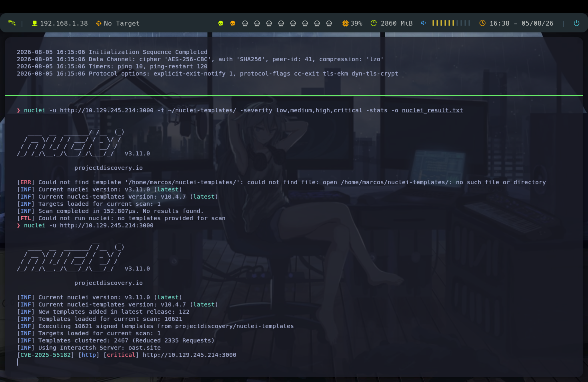Select the fifth workspace skull icon
Screen dimensions: 588x382
click(x=269, y=23)
